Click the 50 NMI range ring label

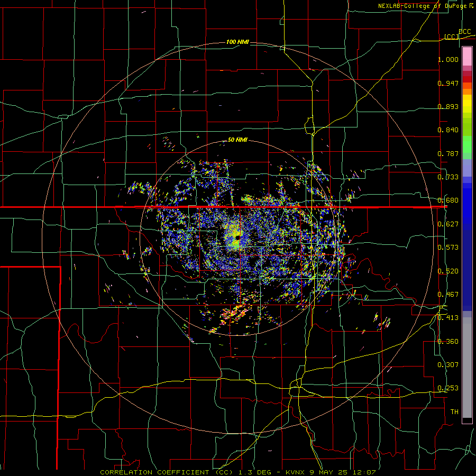click(x=237, y=140)
